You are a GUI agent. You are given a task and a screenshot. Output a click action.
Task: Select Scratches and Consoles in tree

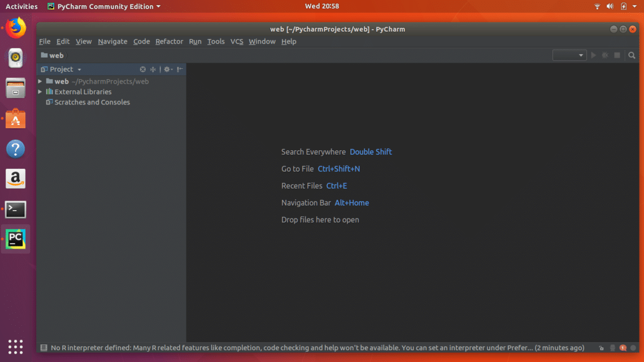tap(92, 102)
